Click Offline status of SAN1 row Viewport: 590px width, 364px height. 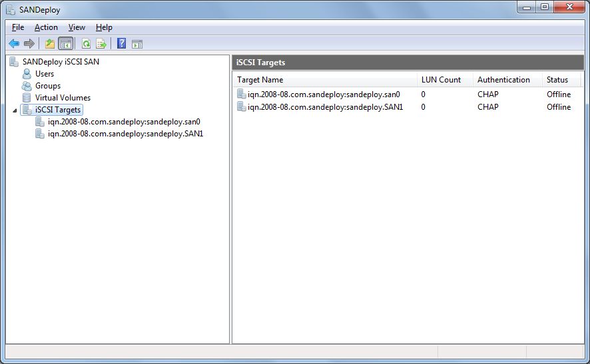(x=559, y=107)
